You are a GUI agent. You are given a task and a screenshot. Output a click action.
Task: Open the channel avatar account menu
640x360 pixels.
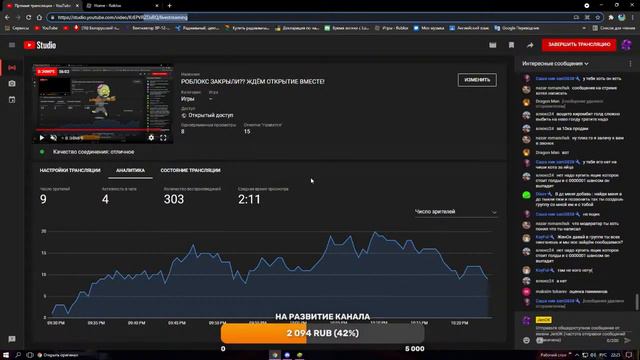click(627, 45)
